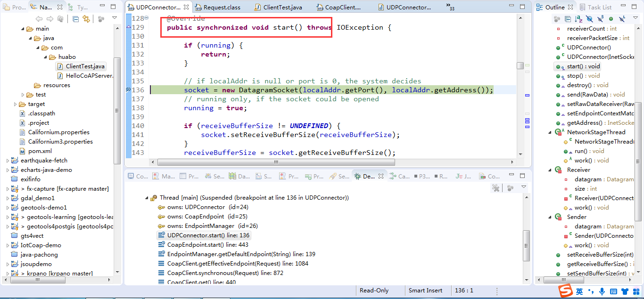Toggle Hide Fields in Outline toolbar
This screenshot has height=299, width=644.
pyautogui.click(x=589, y=19)
